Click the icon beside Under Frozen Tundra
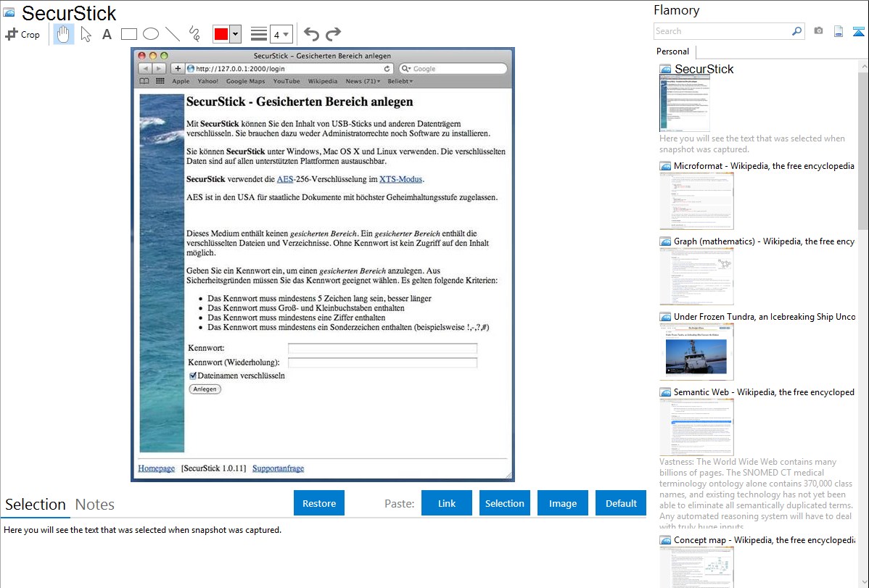 click(665, 317)
